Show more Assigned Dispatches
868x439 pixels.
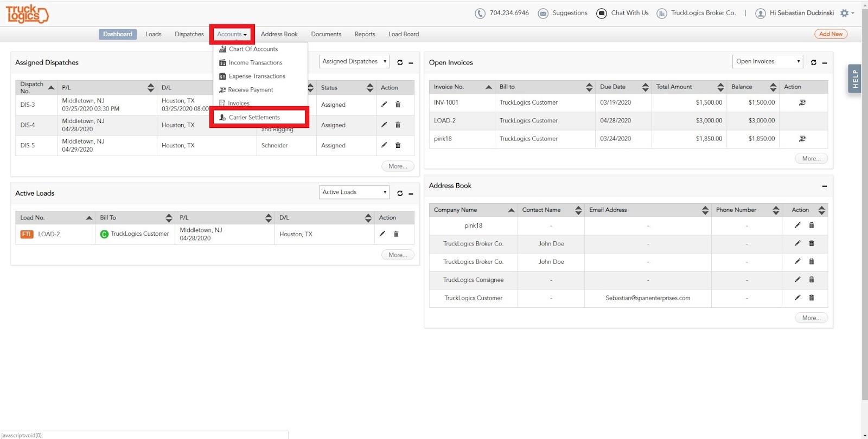[x=398, y=166]
